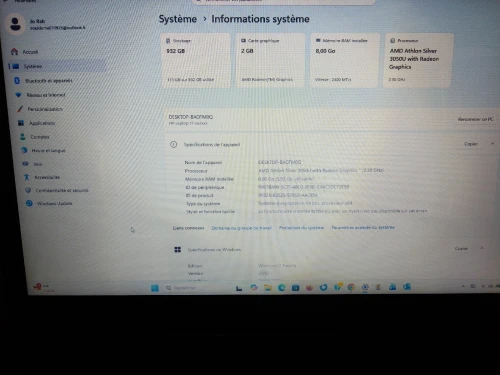Go back via the Système breadcrumb

pos(178,19)
